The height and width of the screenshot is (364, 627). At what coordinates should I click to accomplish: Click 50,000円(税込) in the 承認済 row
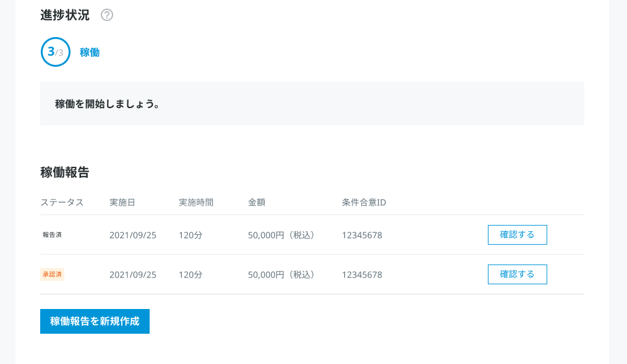coord(283,275)
